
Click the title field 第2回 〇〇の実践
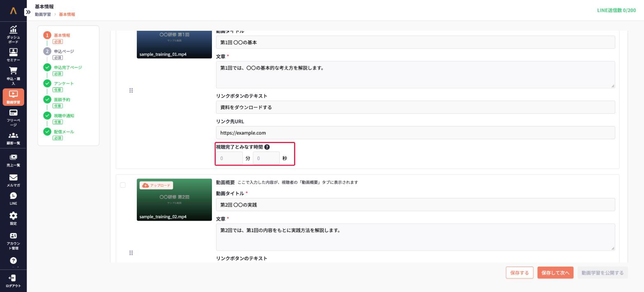(415, 205)
